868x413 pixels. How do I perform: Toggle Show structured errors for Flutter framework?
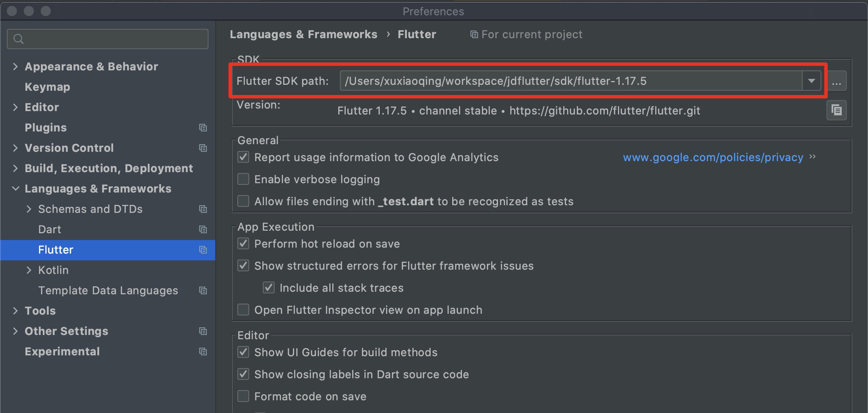[x=243, y=265]
